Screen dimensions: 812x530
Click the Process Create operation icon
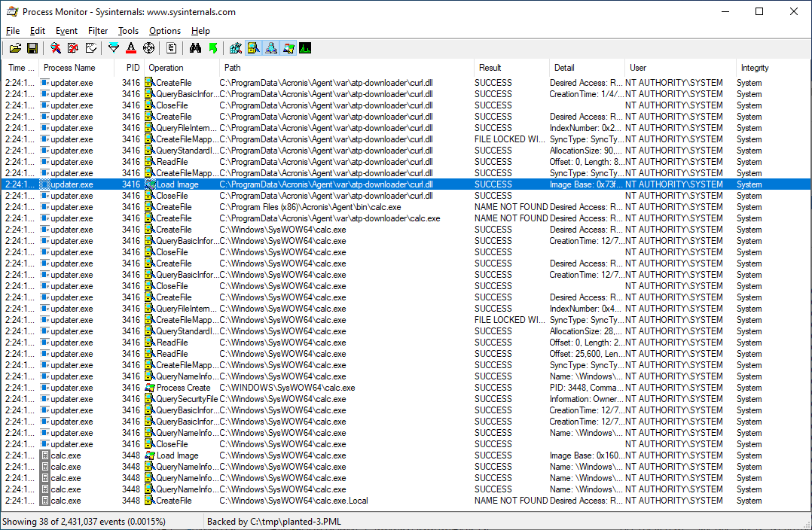150,388
